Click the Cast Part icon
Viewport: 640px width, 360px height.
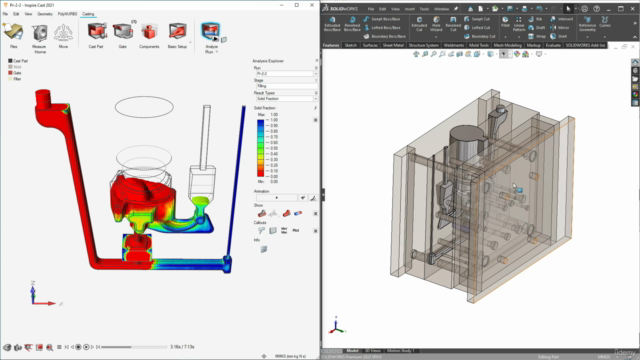tap(97, 32)
